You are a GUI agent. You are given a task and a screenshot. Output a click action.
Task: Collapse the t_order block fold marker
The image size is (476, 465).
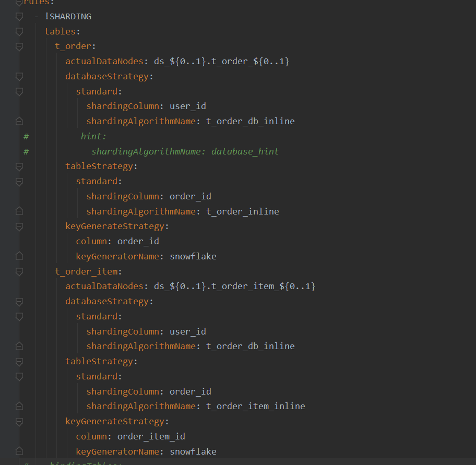pos(19,46)
